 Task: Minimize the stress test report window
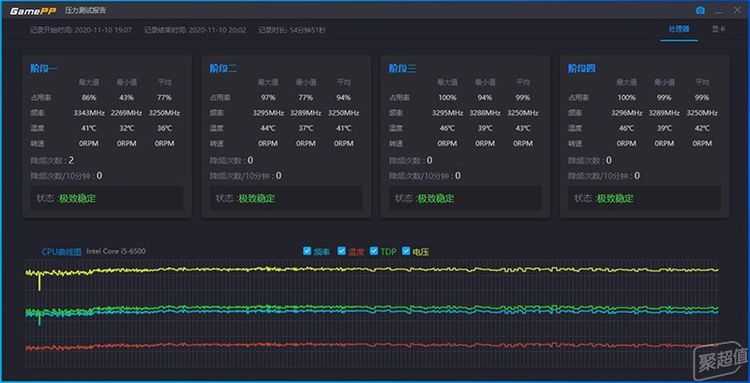point(719,11)
